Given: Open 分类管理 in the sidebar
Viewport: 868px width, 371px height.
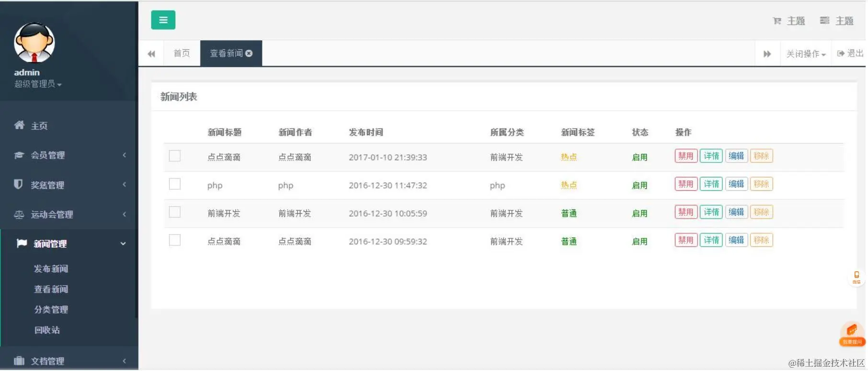Looking at the screenshot, I should coord(51,310).
